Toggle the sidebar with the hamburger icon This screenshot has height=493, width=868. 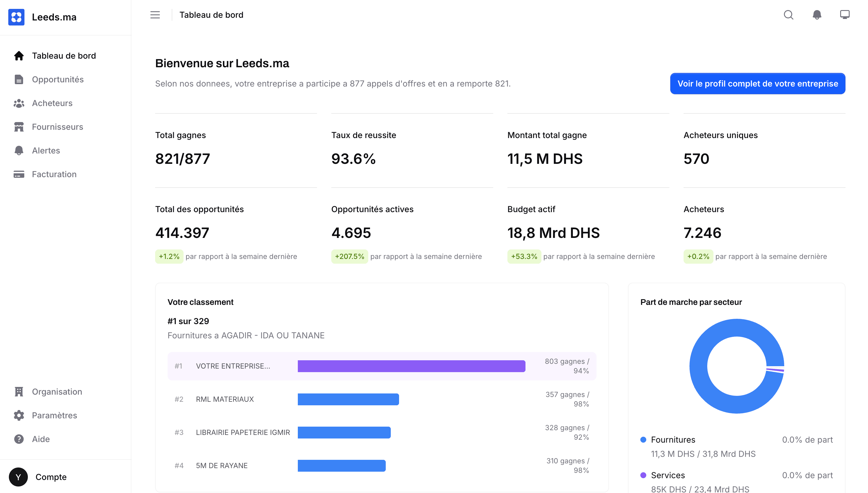[155, 15]
